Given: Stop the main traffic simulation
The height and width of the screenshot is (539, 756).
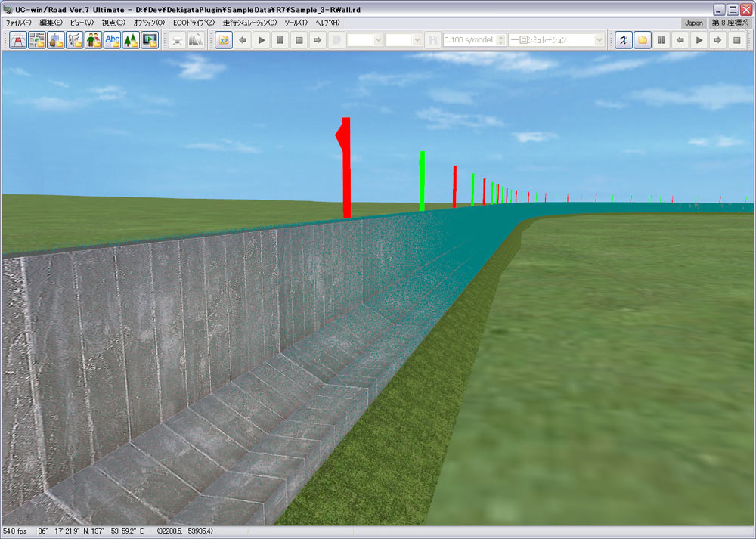Looking at the screenshot, I should point(299,40).
